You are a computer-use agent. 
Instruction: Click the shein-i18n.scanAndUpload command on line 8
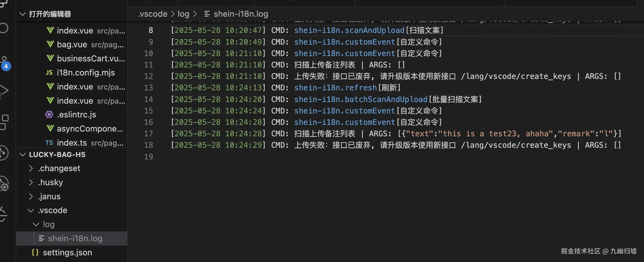(349, 30)
